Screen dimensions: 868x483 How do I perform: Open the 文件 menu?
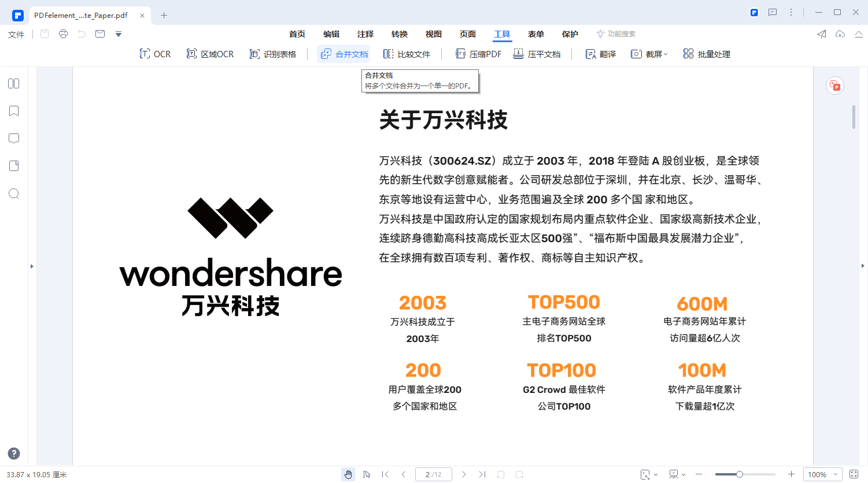16,34
